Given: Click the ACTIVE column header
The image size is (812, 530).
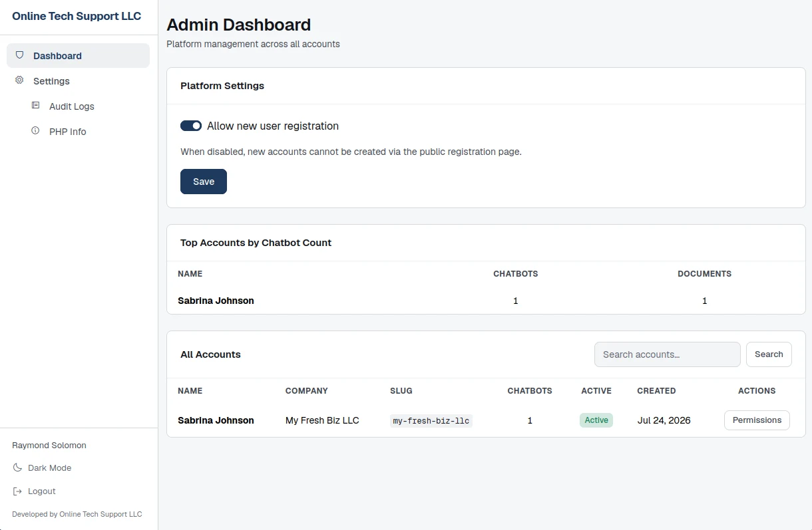Looking at the screenshot, I should (596, 390).
